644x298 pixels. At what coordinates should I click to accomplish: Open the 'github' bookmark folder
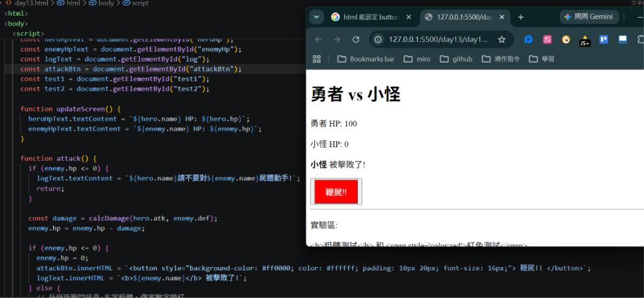[456, 59]
